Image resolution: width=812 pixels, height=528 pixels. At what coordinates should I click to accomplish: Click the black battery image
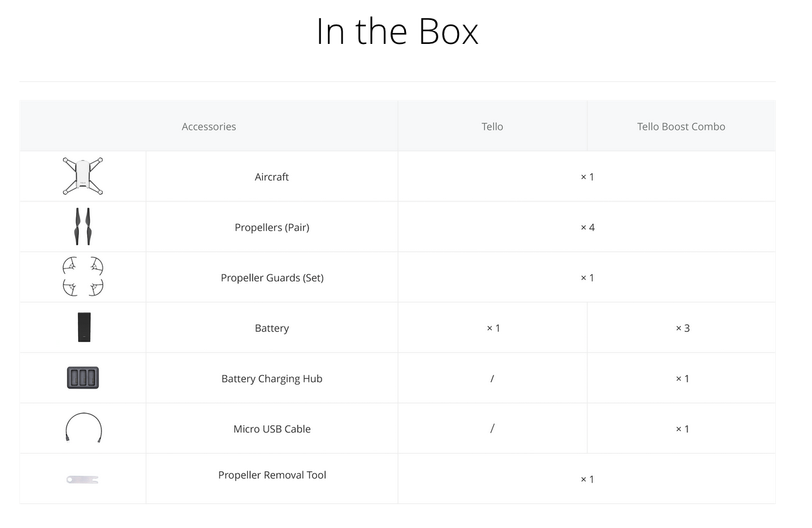coord(84,327)
